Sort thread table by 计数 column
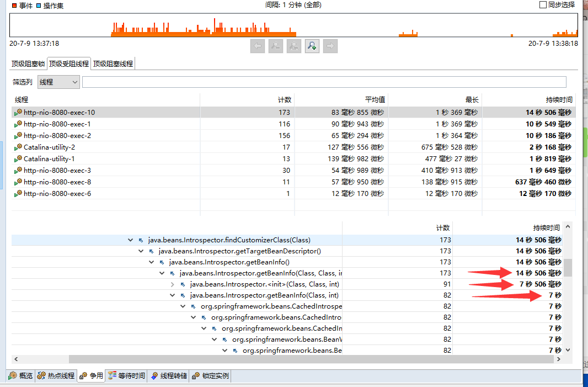This screenshot has height=387, width=588. click(248, 100)
